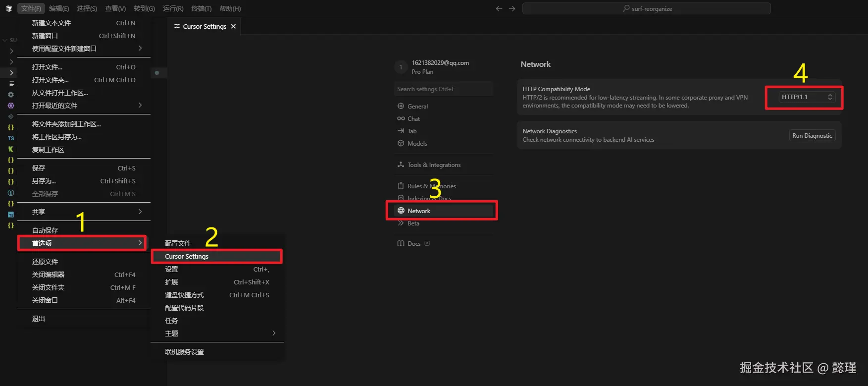This screenshot has height=386, width=868.
Task: Close the Cursor Settings tab
Action: point(233,26)
